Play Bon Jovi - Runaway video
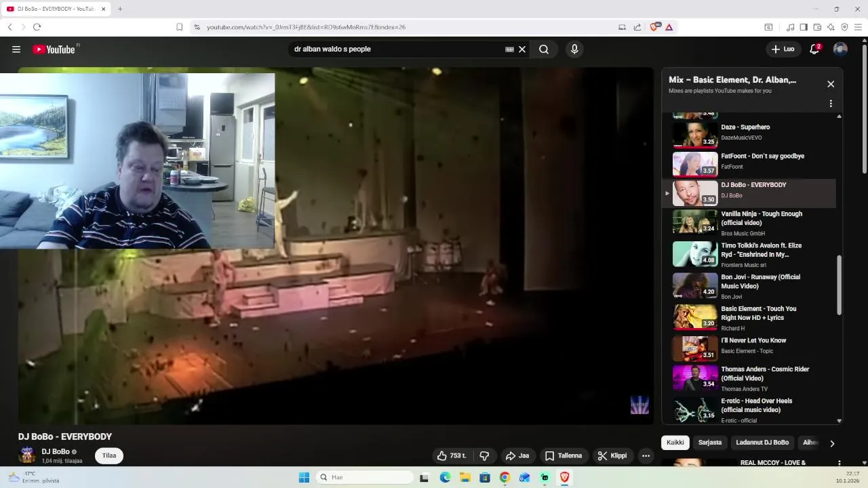 (x=749, y=285)
